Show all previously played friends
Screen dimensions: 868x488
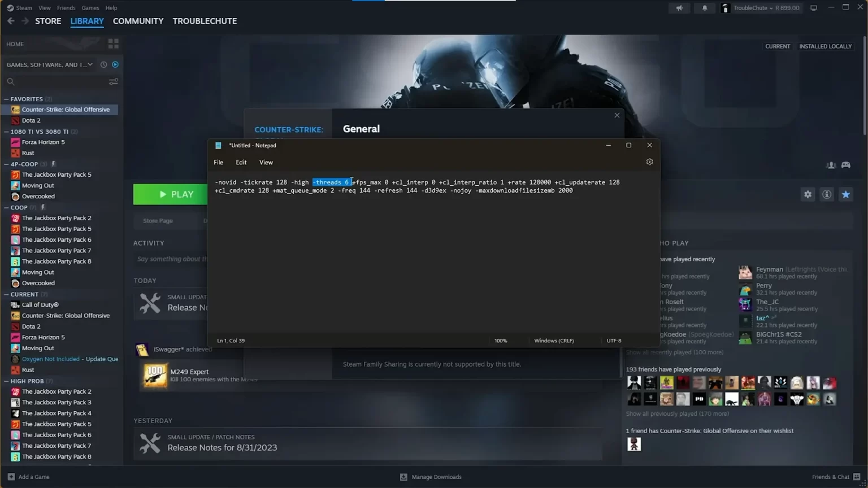pos(677,413)
